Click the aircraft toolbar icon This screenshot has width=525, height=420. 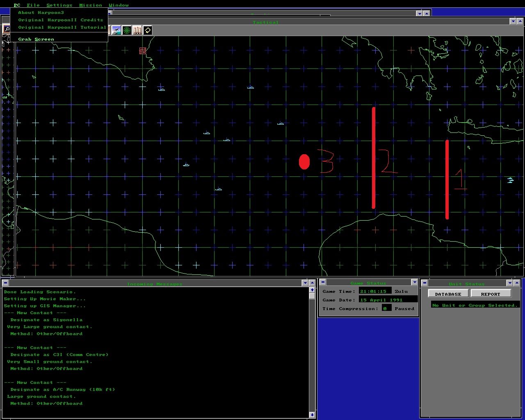tap(116, 30)
